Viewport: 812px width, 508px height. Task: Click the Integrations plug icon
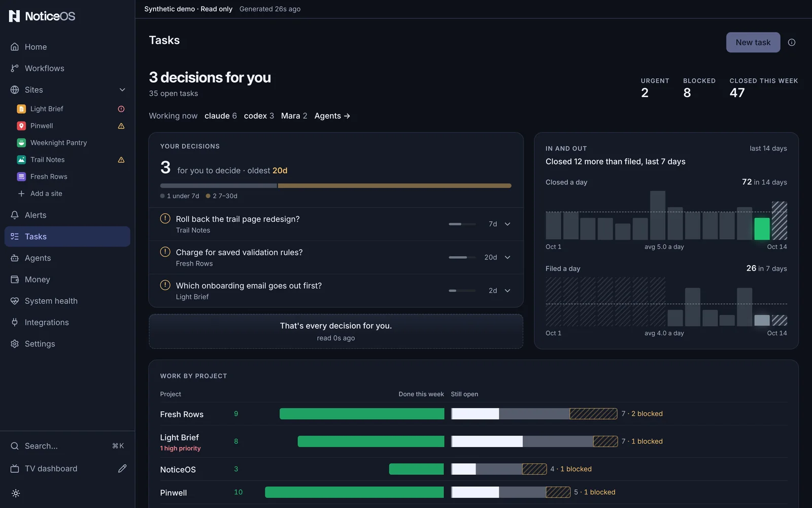click(15, 322)
